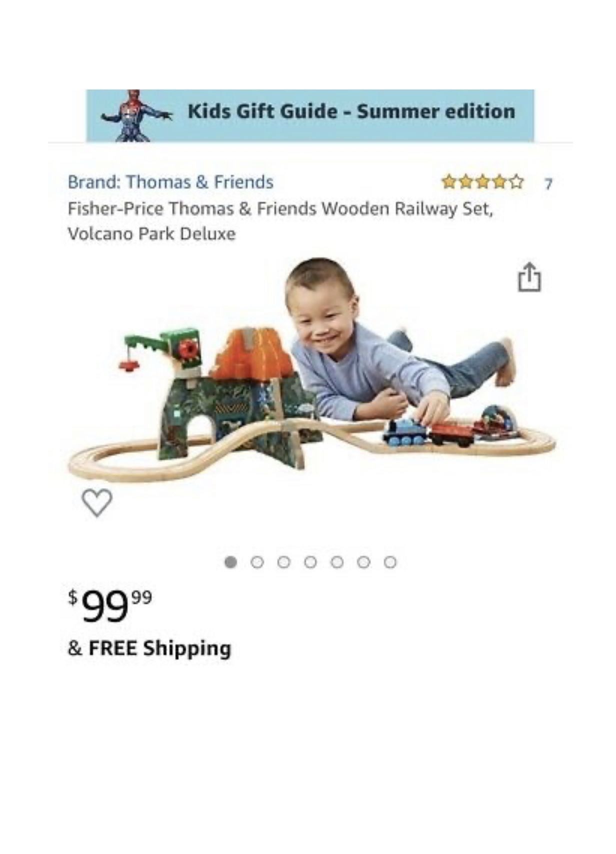The width and height of the screenshot is (616, 854).
Task: Click the $99.99 price
Action: (110, 606)
